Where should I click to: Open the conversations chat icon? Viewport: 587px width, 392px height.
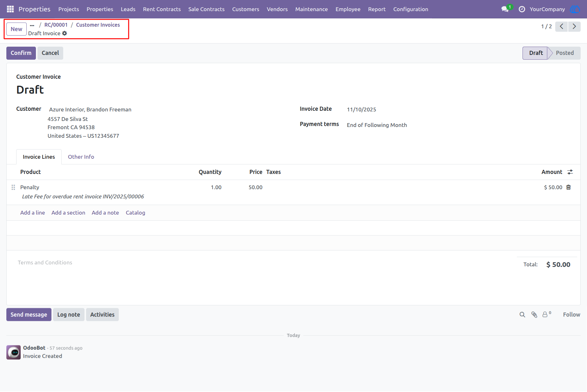coord(505,9)
